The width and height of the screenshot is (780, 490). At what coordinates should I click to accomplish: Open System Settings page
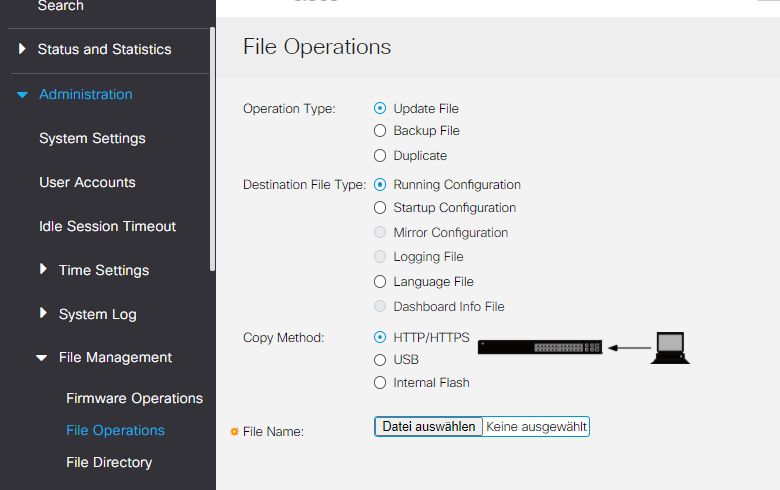tap(93, 138)
